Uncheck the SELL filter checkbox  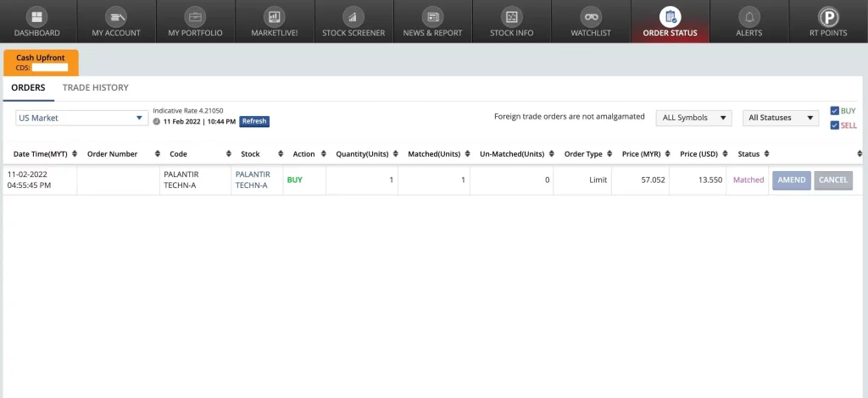tap(835, 125)
